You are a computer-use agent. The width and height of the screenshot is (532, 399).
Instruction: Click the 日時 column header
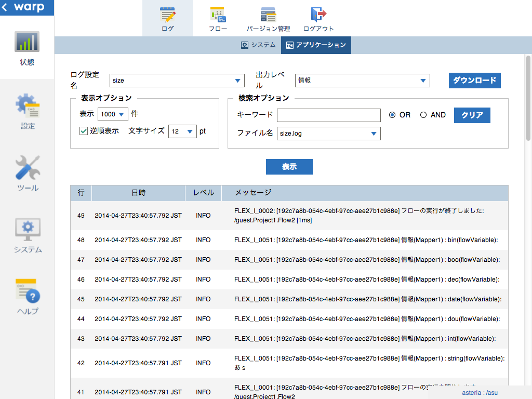point(138,193)
